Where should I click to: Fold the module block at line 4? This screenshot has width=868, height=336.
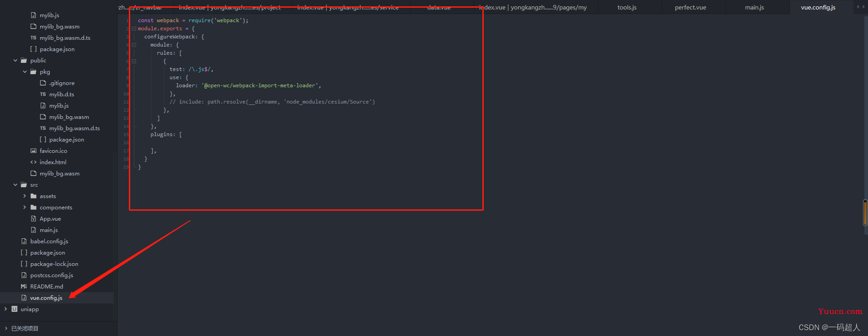(x=134, y=45)
